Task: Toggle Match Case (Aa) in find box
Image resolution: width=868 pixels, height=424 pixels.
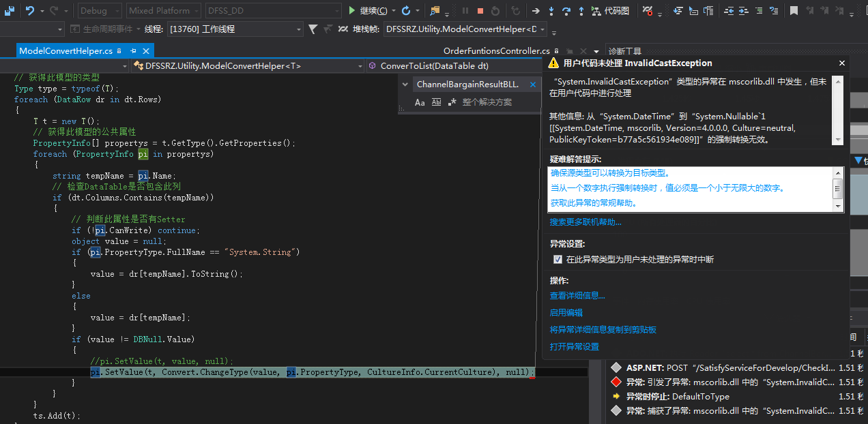Action: click(420, 102)
